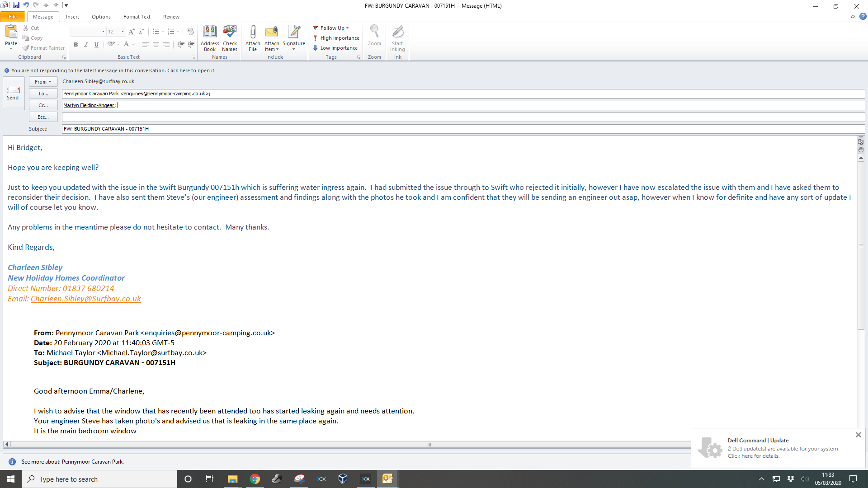Click the Save icon in quick access toolbar
868x488 pixels.
coord(16,5)
